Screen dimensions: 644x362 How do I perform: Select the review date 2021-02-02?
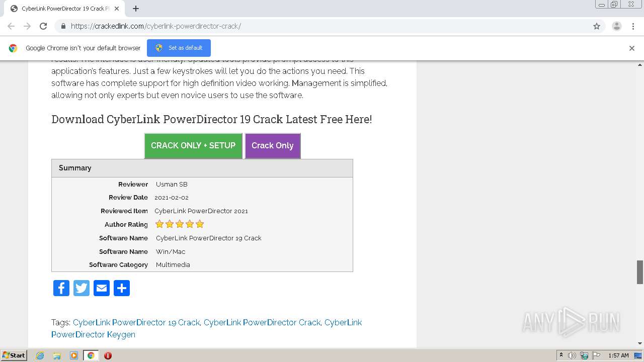pos(172,198)
